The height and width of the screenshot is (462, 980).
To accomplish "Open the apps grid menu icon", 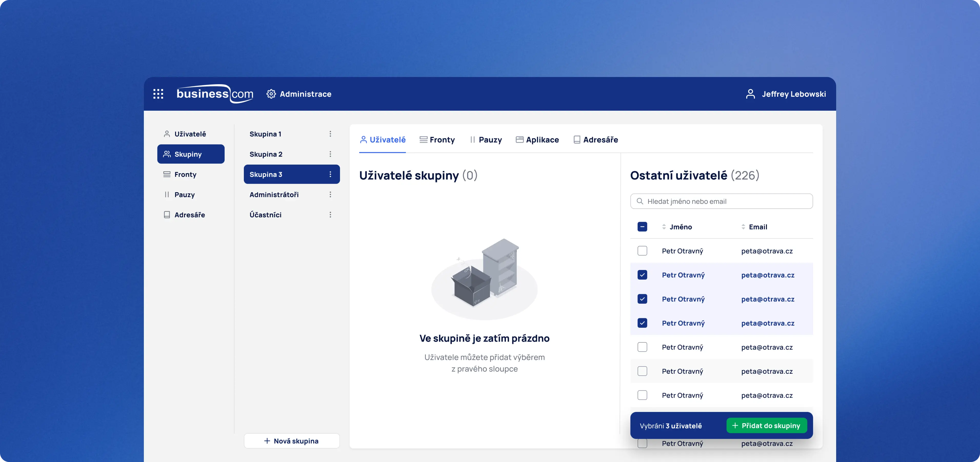I will tap(158, 94).
